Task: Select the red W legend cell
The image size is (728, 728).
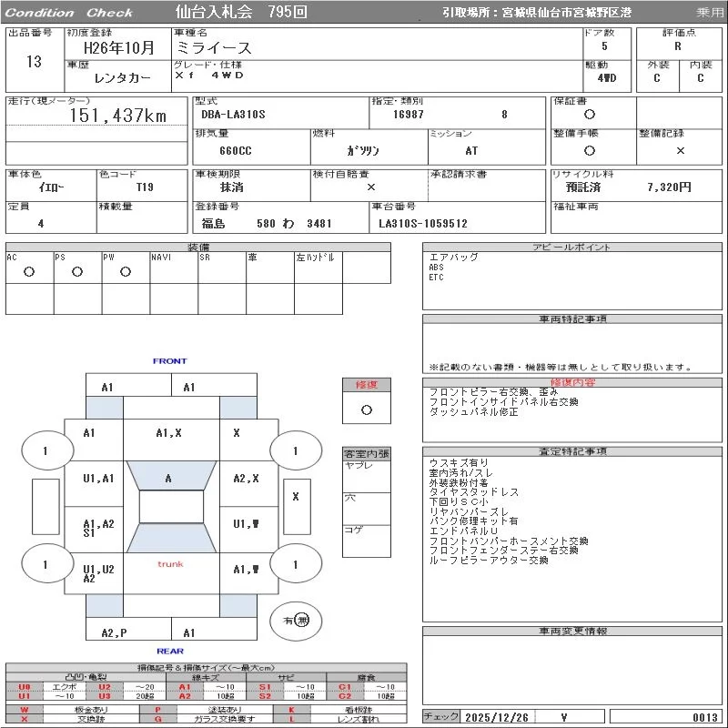Action: coord(25,709)
